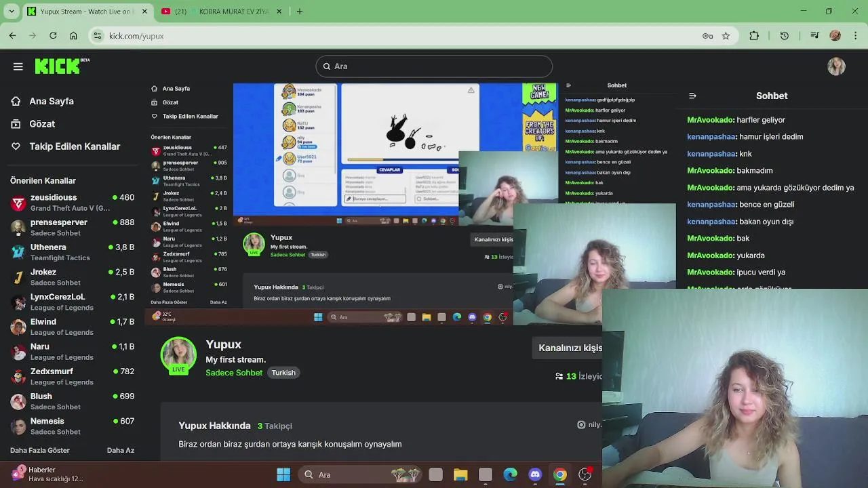The width and height of the screenshot is (868, 488).
Task: Open Uthenera recommended channel
Action: 73,252
